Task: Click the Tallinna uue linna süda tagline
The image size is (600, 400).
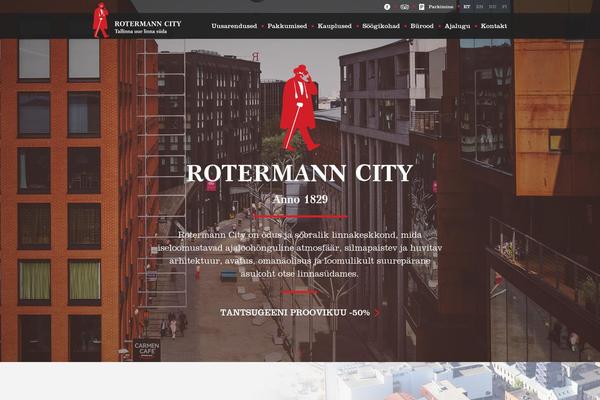Action: 141,32
